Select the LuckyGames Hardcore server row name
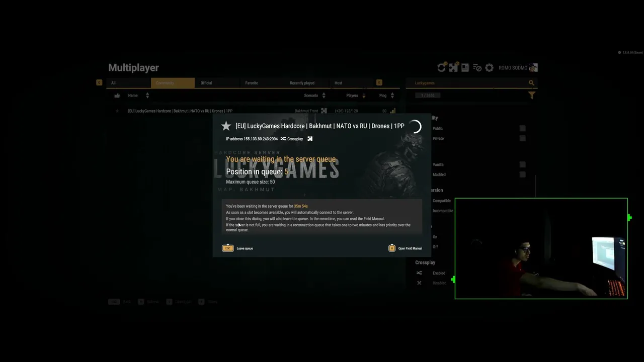The height and width of the screenshot is (362, 644). (x=180, y=111)
